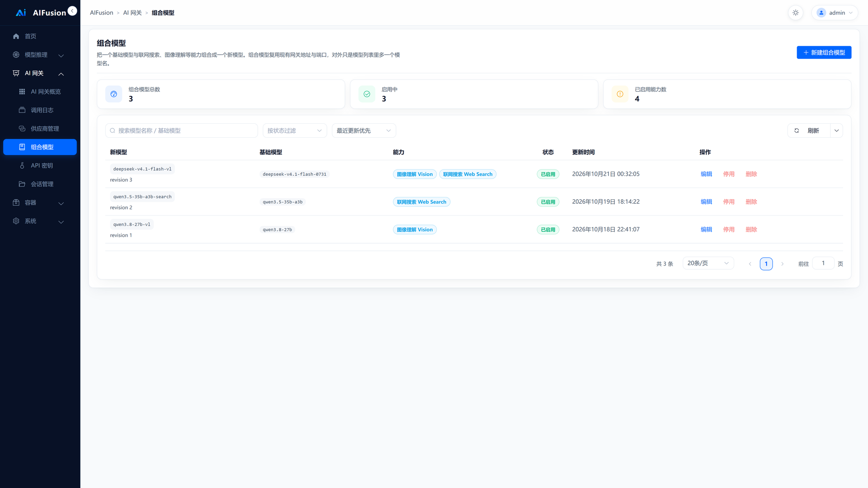Click the 启用中 check circle icon
The width and height of the screenshot is (868, 488).
click(x=367, y=94)
